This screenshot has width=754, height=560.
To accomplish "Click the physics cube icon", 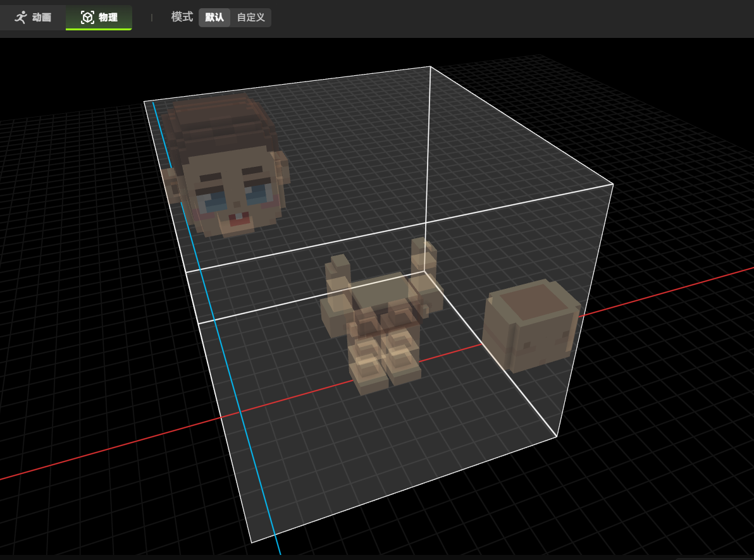I will point(87,18).
